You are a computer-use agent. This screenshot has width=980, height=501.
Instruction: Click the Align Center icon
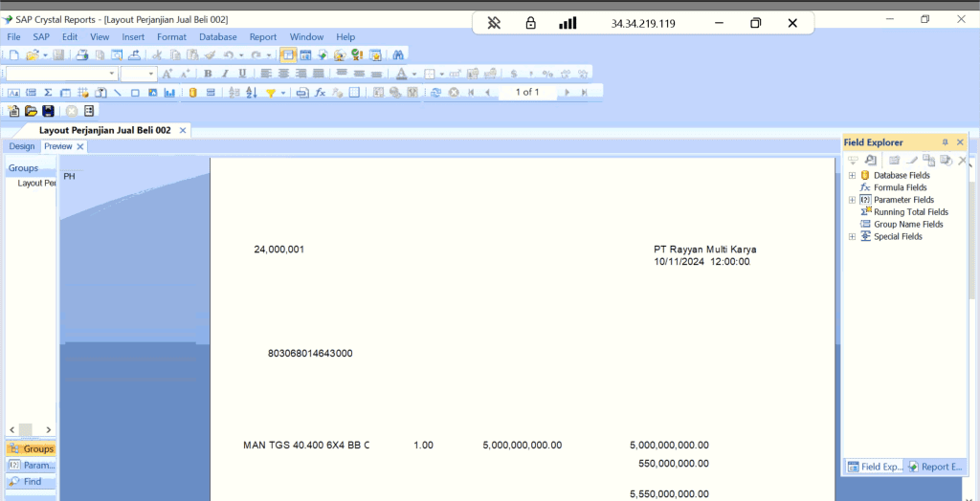[x=283, y=74]
